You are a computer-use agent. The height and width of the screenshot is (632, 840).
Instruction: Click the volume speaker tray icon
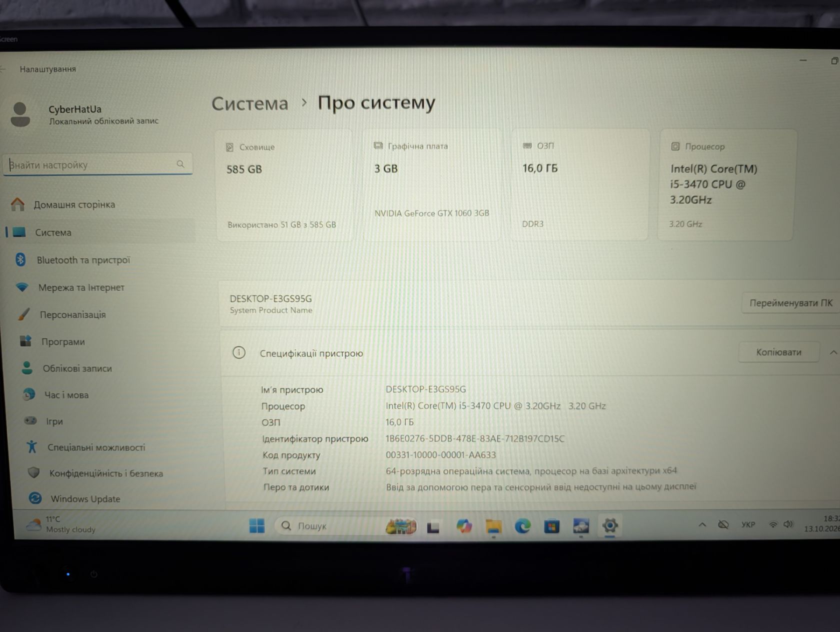pyautogui.click(x=788, y=524)
